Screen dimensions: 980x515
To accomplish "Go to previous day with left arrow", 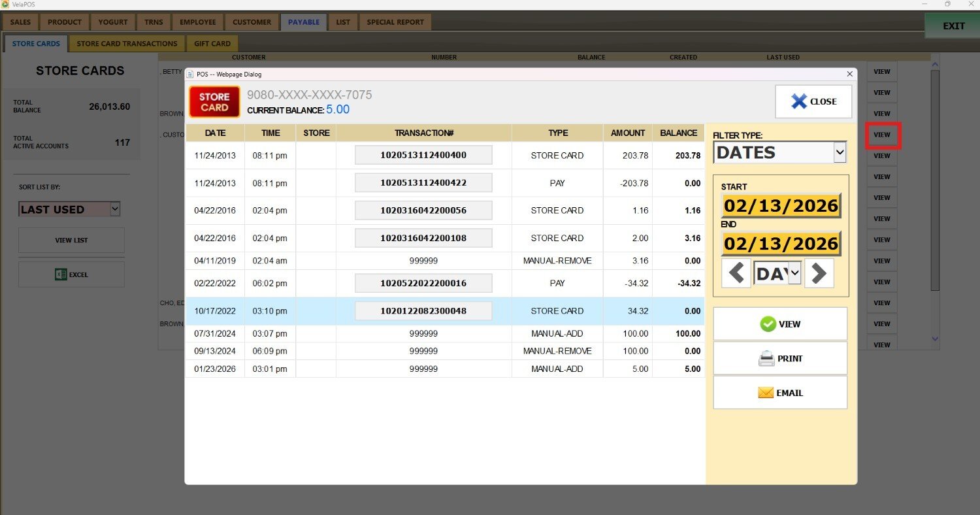I will pyautogui.click(x=736, y=273).
